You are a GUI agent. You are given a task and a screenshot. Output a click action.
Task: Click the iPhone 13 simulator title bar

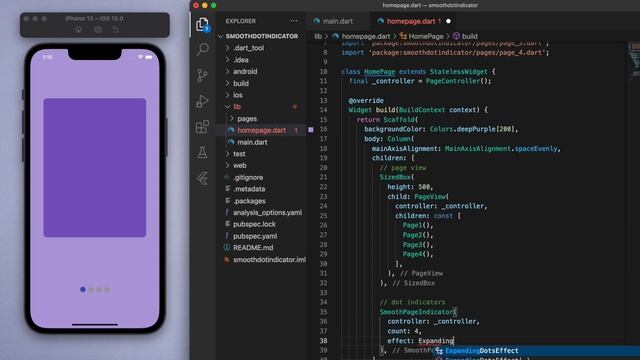[95, 19]
